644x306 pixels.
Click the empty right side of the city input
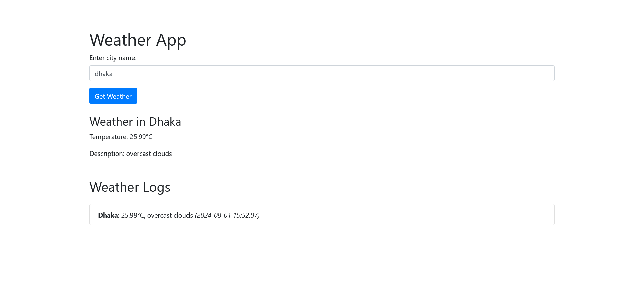(x=470, y=73)
